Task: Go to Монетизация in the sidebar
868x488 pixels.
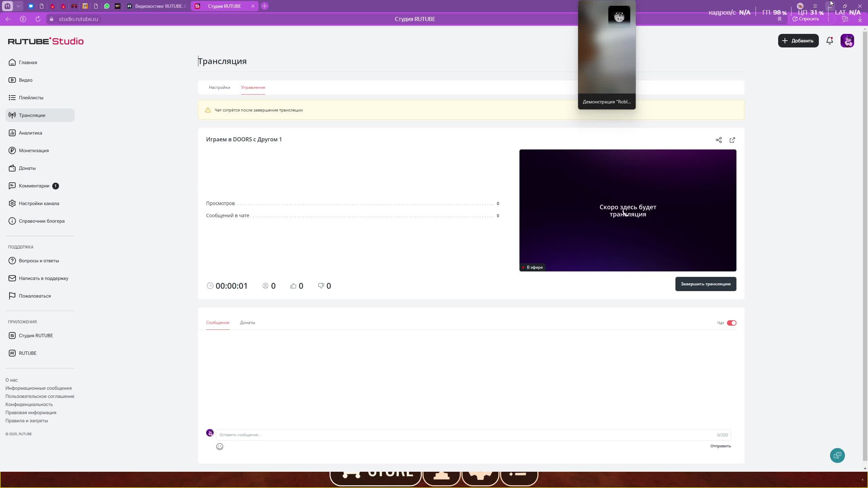Action: (x=34, y=150)
